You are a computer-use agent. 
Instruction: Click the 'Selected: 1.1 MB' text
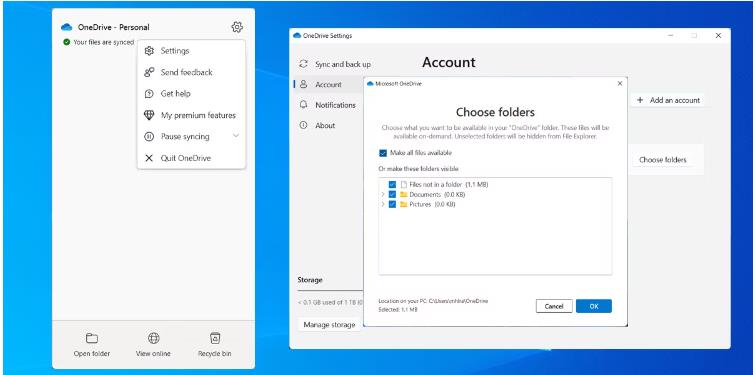coord(398,310)
